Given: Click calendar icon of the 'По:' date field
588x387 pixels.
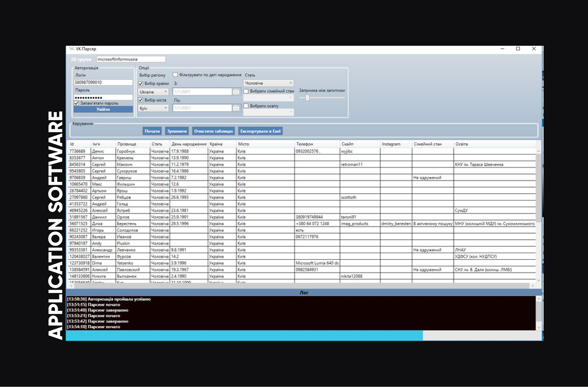Looking at the screenshot, I should (x=236, y=108).
